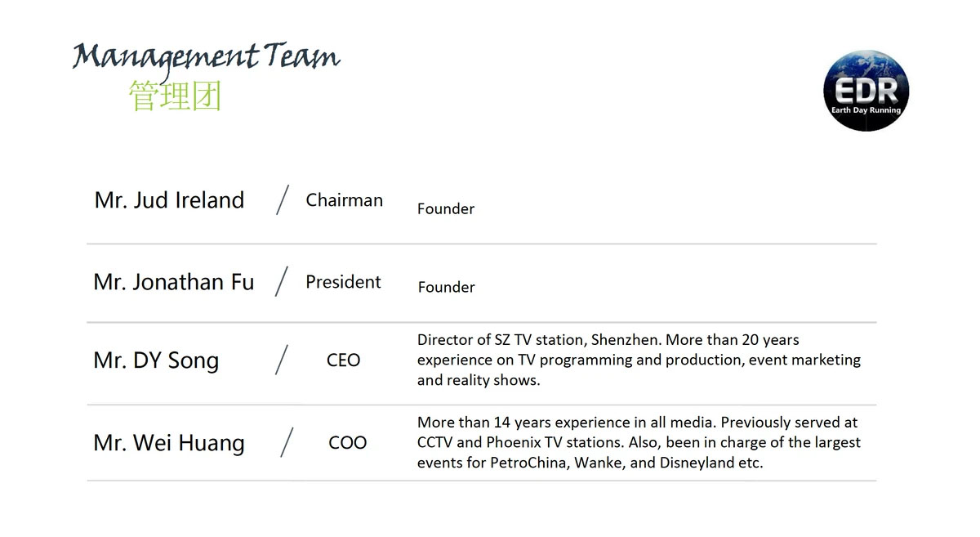Viewport: 980px width, 537px height.
Task: Click the slash divider after Jonathan Fu
Action: (283, 282)
